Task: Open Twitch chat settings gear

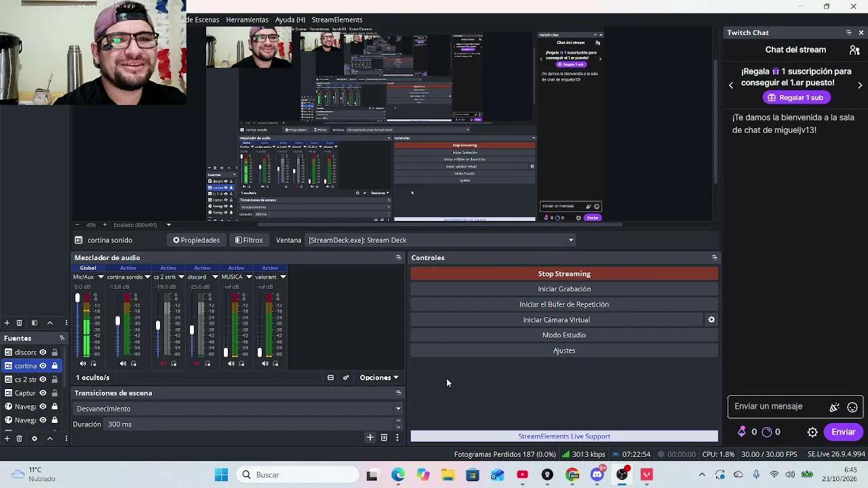Action: point(812,432)
